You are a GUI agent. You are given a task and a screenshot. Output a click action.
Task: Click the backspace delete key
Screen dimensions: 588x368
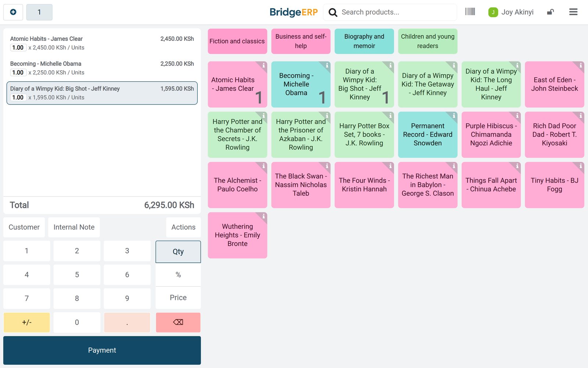(x=178, y=322)
